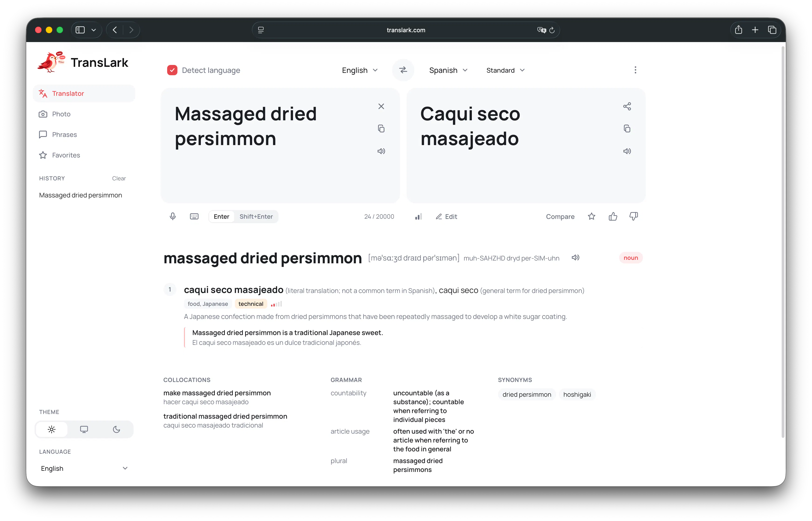
Task: Open the Favorites section
Action: 84,155
